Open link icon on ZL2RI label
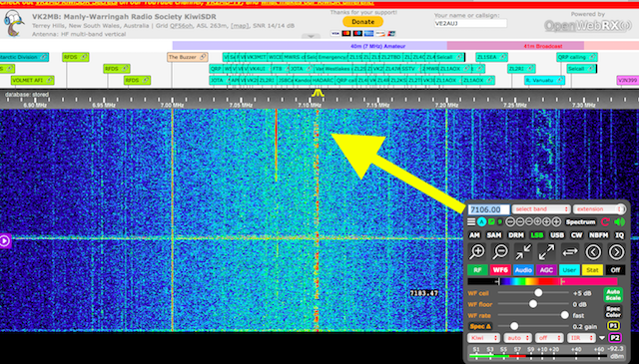639x364 pixels. coord(530,69)
